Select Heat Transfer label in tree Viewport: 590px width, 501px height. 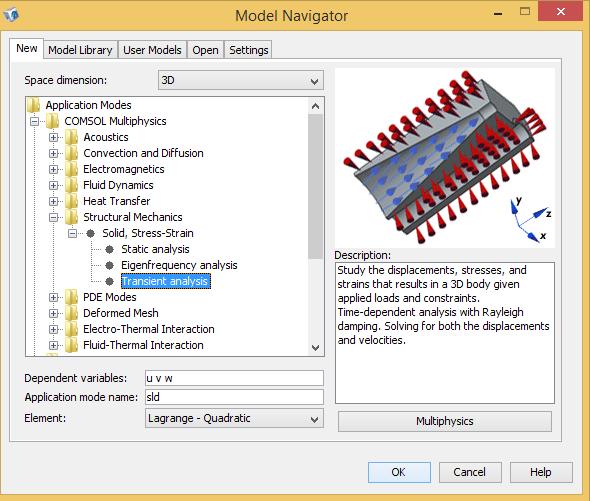[117, 201]
